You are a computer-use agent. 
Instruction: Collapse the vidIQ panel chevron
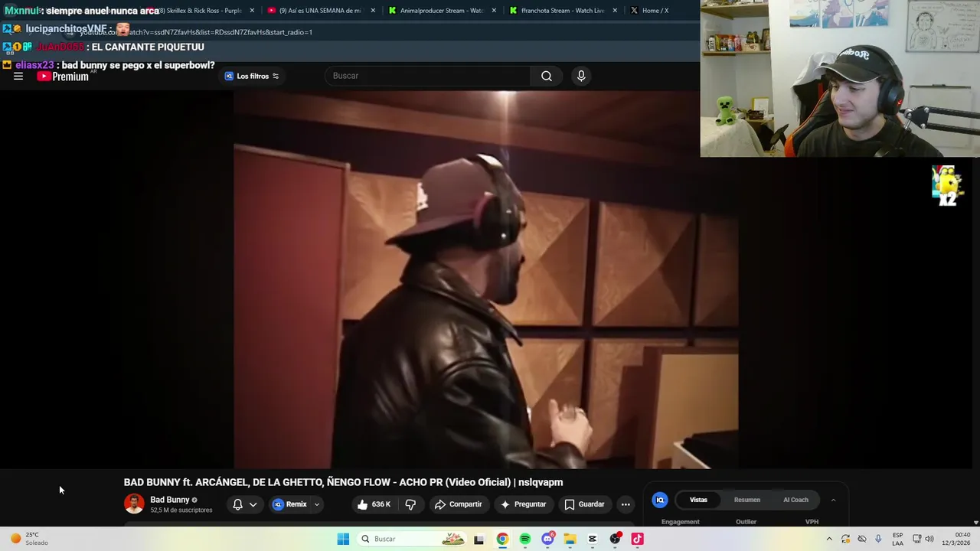pyautogui.click(x=833, y=500)
